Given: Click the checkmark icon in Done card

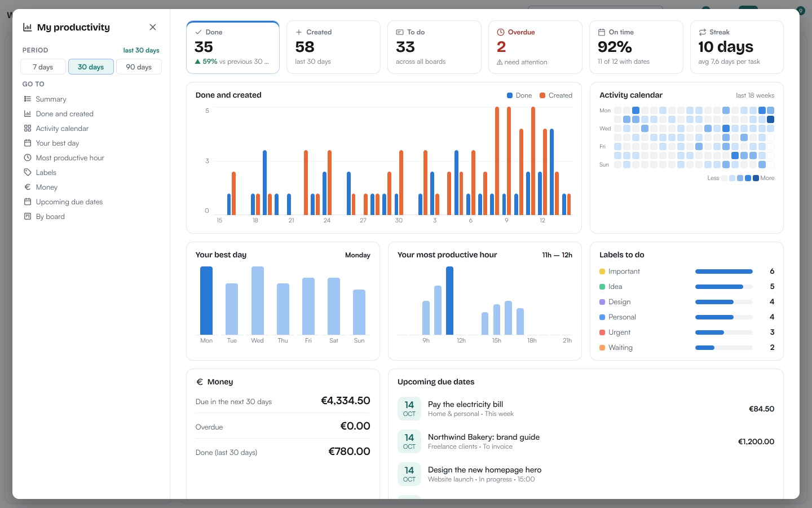Looking at the screenshot, I should [198, 32].
